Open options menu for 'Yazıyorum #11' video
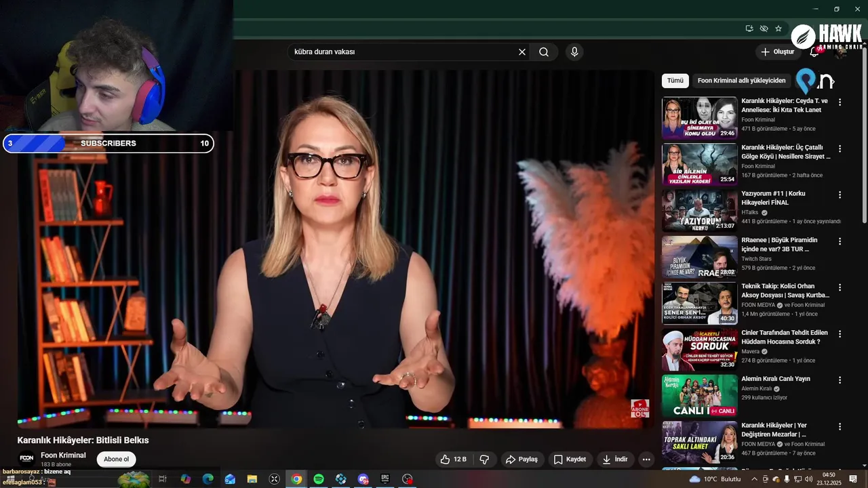 coord(840,195)
